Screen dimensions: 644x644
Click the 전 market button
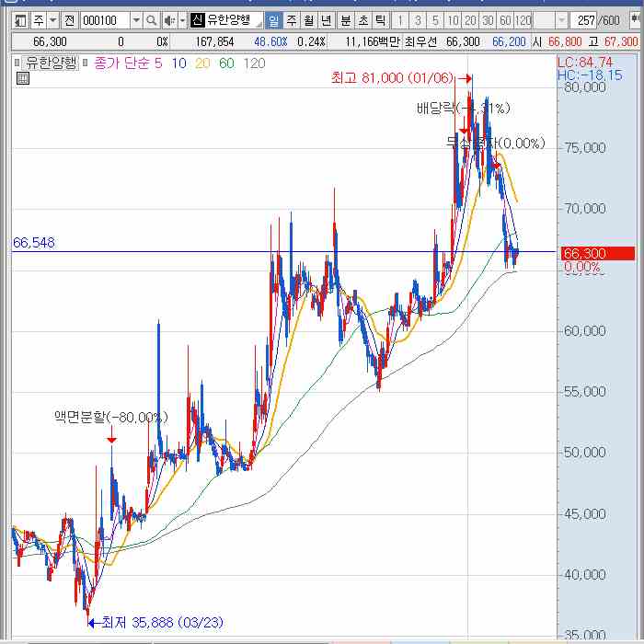coord(69,20)
